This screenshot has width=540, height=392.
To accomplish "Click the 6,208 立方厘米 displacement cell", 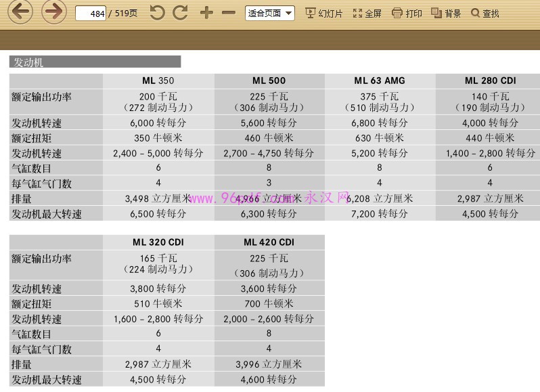I will (x=380, y=198).
